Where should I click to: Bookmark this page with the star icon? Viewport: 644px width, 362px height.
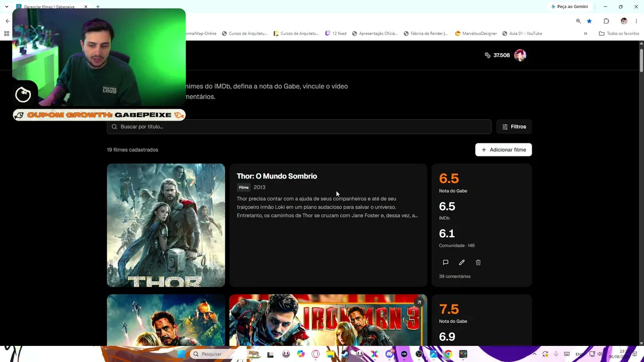(589, 21)
